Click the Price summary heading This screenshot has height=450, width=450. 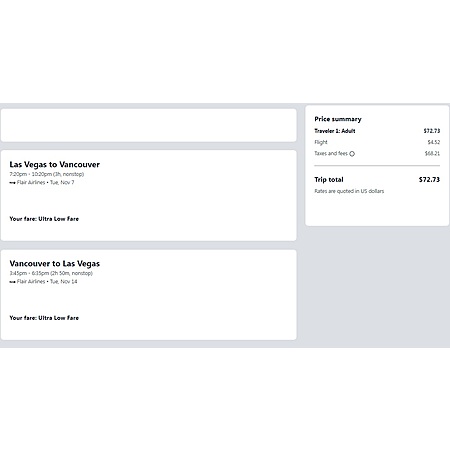coord(338,119)
